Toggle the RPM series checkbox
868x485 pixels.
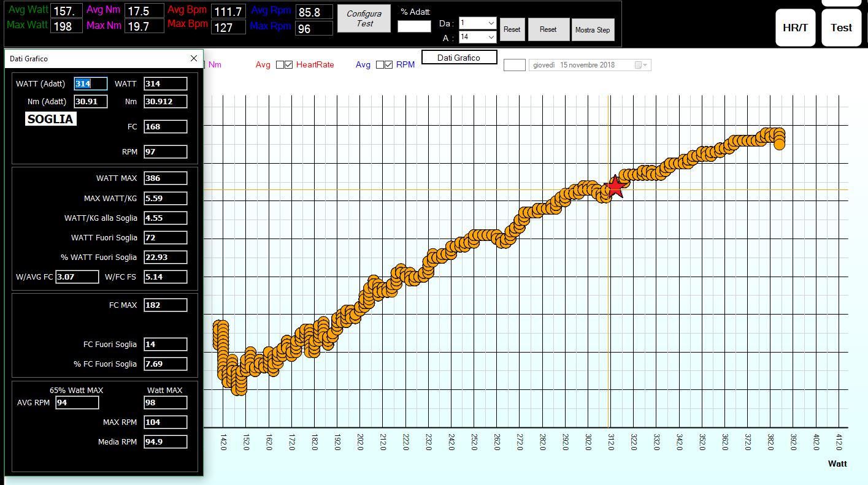pyautogui.click(x=389, y=65)
